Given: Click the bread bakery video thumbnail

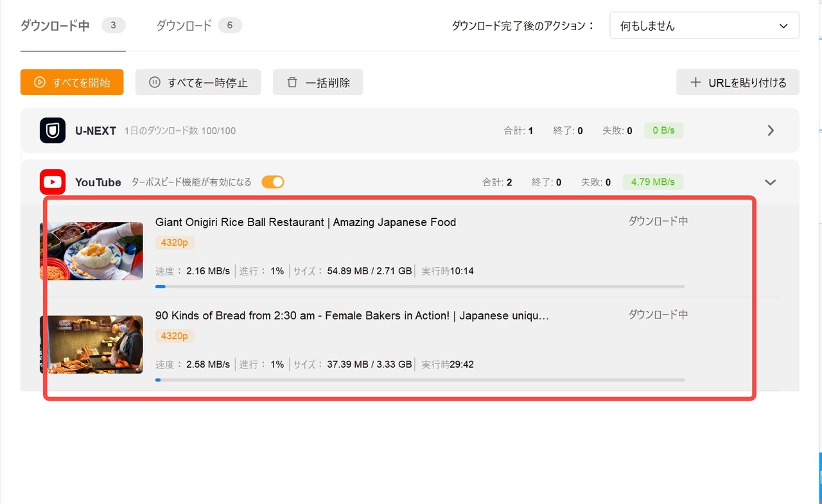Looking at the screenshot, I should (x=91, y=344).
